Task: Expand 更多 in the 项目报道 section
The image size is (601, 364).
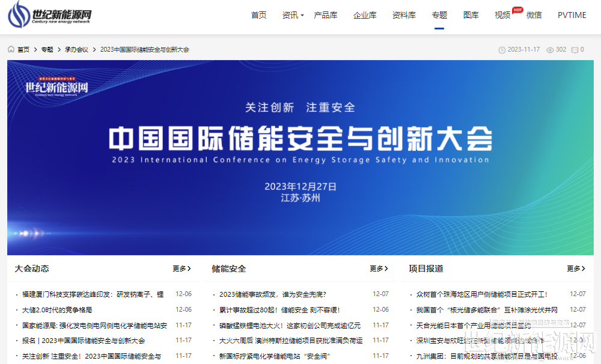Action: point(576,268)
